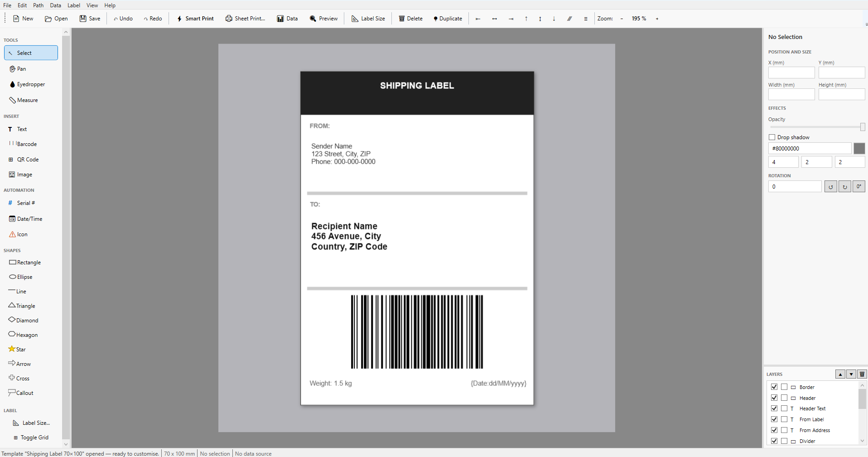Click the Duplicate toolbar button
Screen dimensions: 868x457
click(448, 19)
